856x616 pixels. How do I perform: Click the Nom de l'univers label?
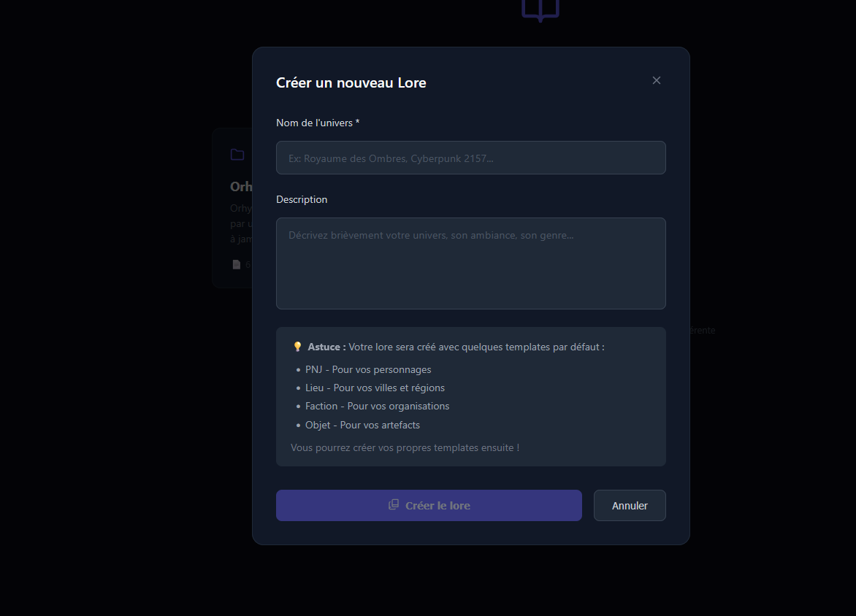click(x=318, y=123)
